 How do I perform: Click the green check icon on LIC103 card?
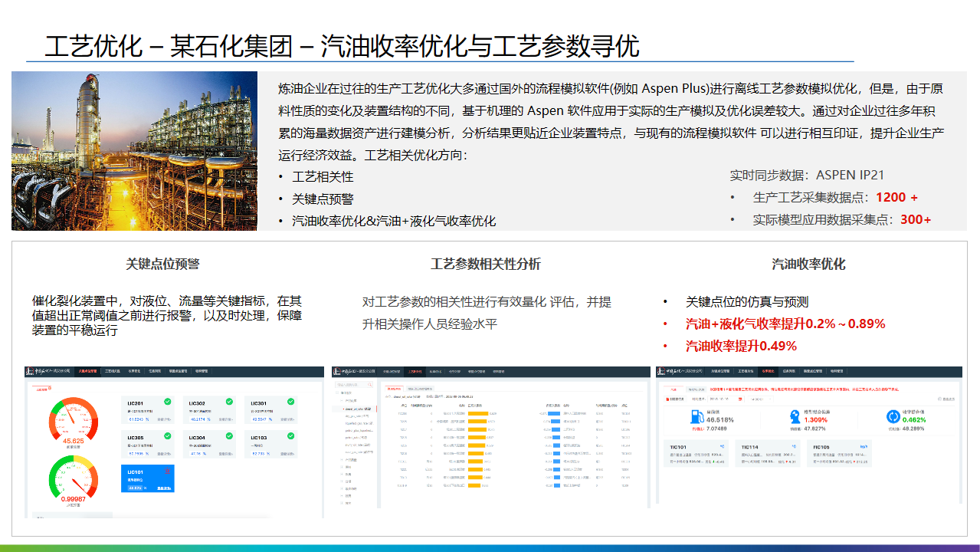pos(290,435)
